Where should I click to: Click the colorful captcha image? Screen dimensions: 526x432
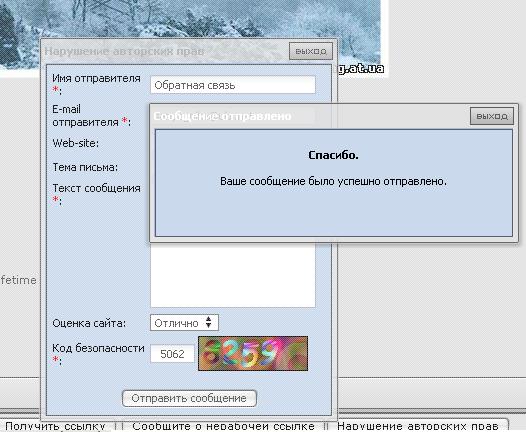coord(253,354)
